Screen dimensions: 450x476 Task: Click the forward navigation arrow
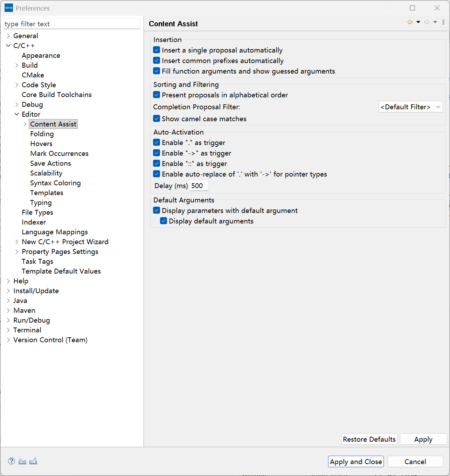coord(427,22)
